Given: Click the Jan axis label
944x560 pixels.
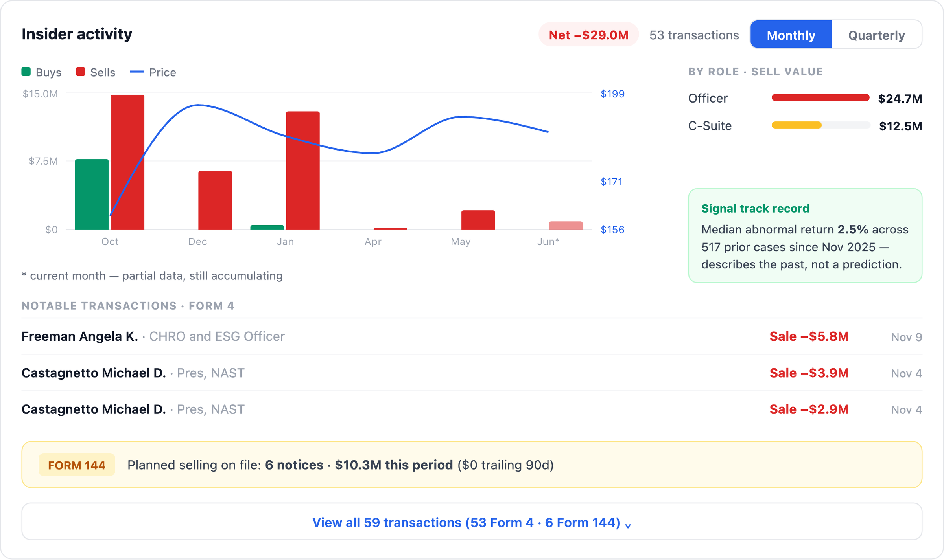Looking at the screenshot, I should click(x=285, y=241).
